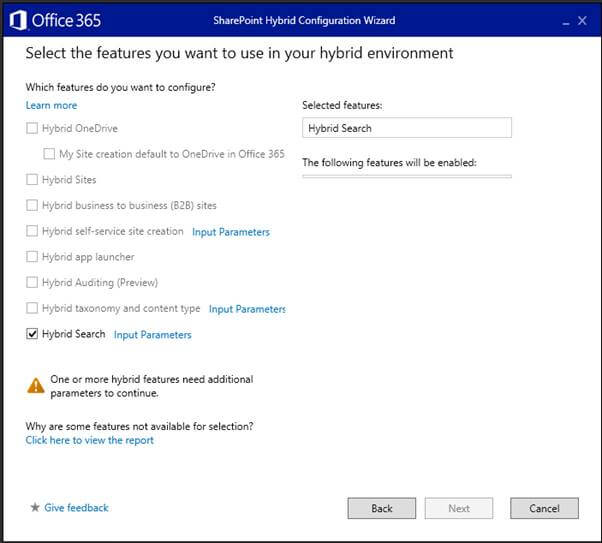This screenshot has width=602, height=543.
Task: Click the 'Selected features:' label
Action: [342, 105]
